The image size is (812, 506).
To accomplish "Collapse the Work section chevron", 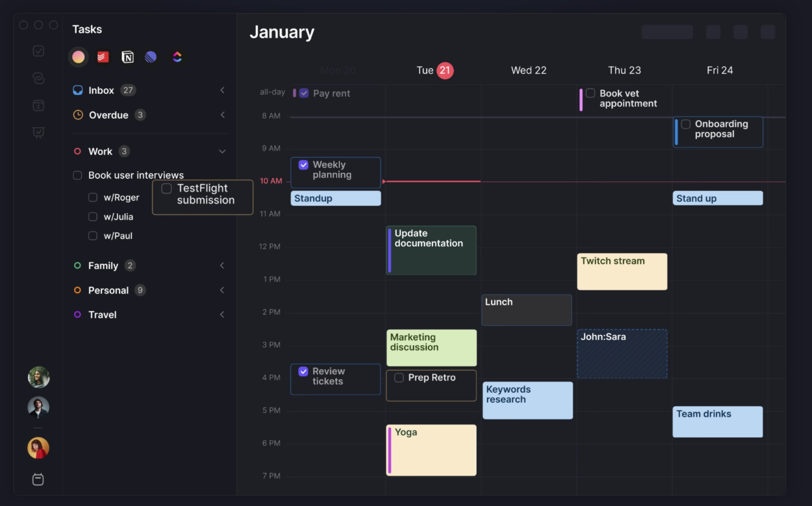I will [222, 152].
